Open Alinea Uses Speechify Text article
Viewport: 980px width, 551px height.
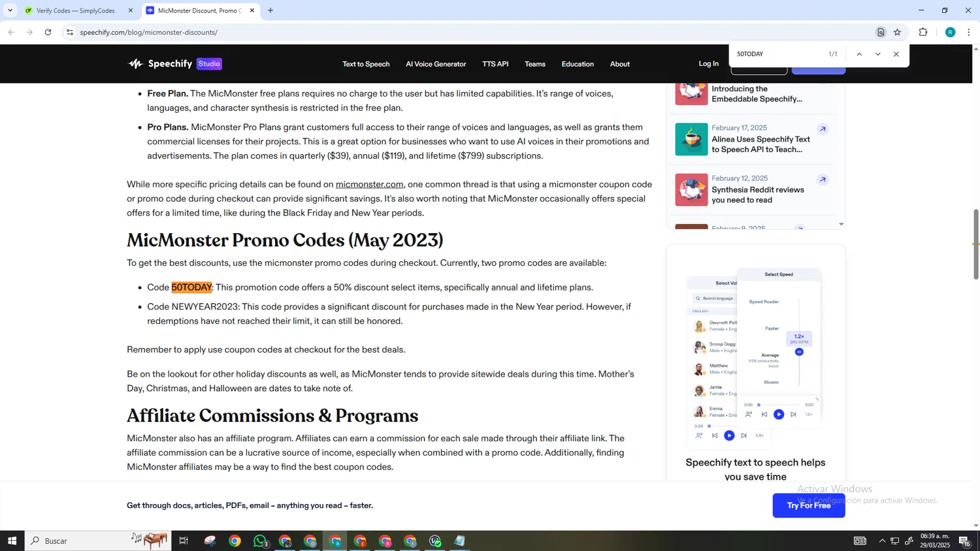760,144
